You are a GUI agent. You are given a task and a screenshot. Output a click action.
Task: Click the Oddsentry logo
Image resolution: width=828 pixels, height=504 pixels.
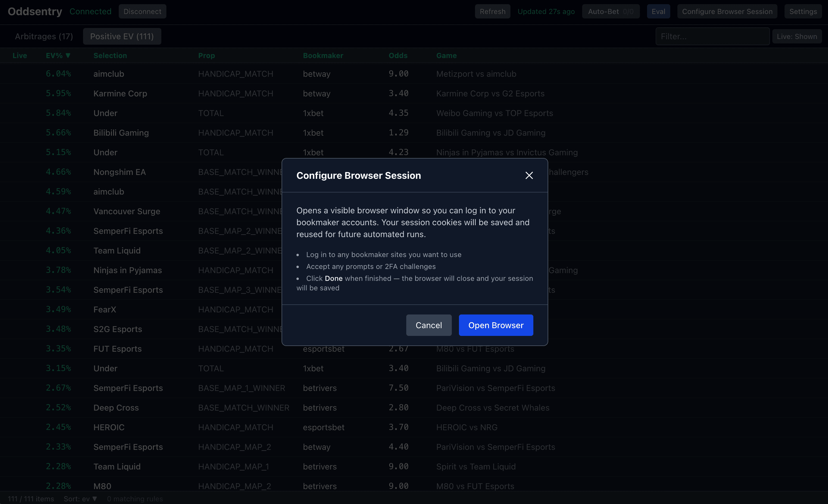(x=35, y=11)
